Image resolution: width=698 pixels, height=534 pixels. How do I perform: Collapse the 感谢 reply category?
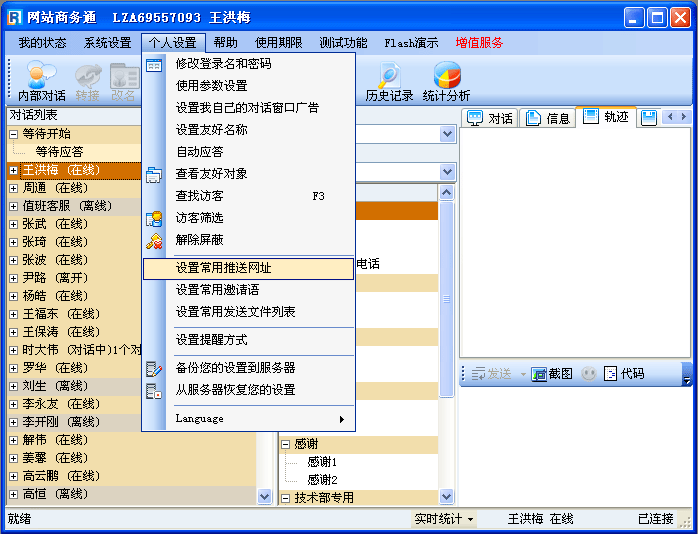285,444
